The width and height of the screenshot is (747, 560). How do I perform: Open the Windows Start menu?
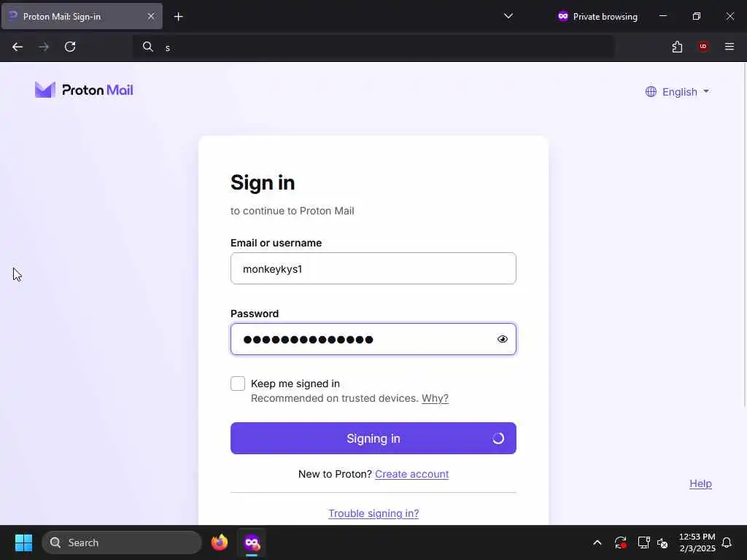click(23, 542)
